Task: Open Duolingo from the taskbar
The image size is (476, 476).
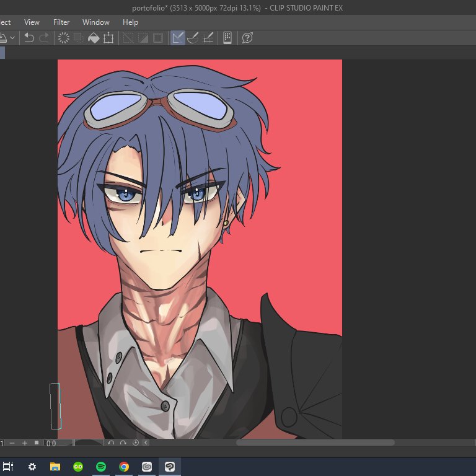Action: click(x=78, y=467)
